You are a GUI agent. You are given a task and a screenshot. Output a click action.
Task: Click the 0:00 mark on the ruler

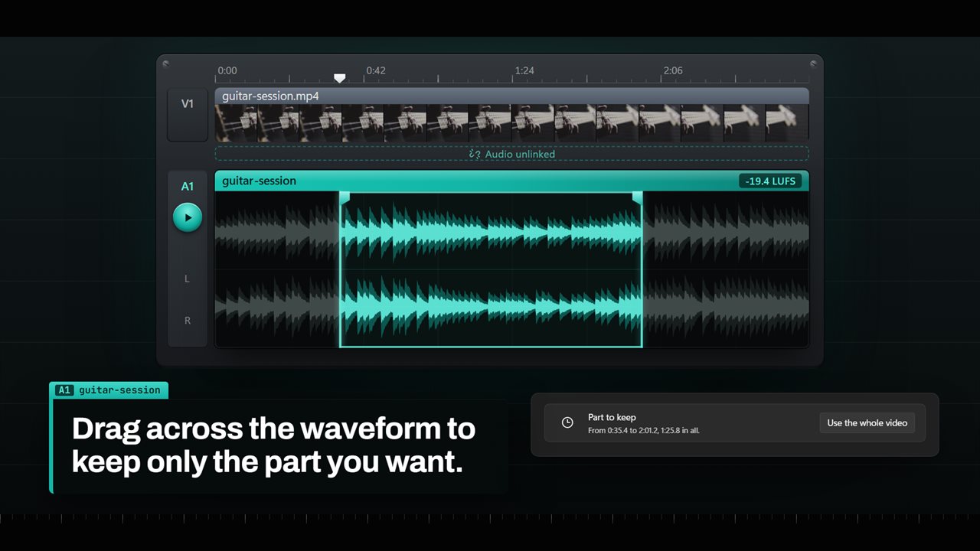click(x=227, y=70)
